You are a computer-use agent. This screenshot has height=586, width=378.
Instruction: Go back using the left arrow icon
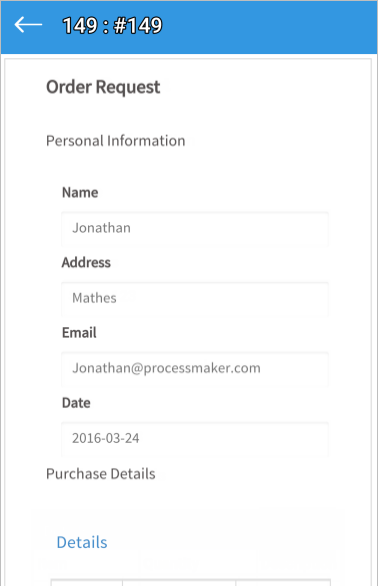28,25
